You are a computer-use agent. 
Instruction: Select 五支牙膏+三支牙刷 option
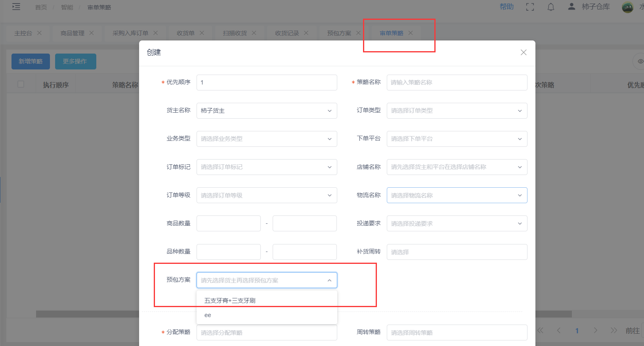[267, 300]
